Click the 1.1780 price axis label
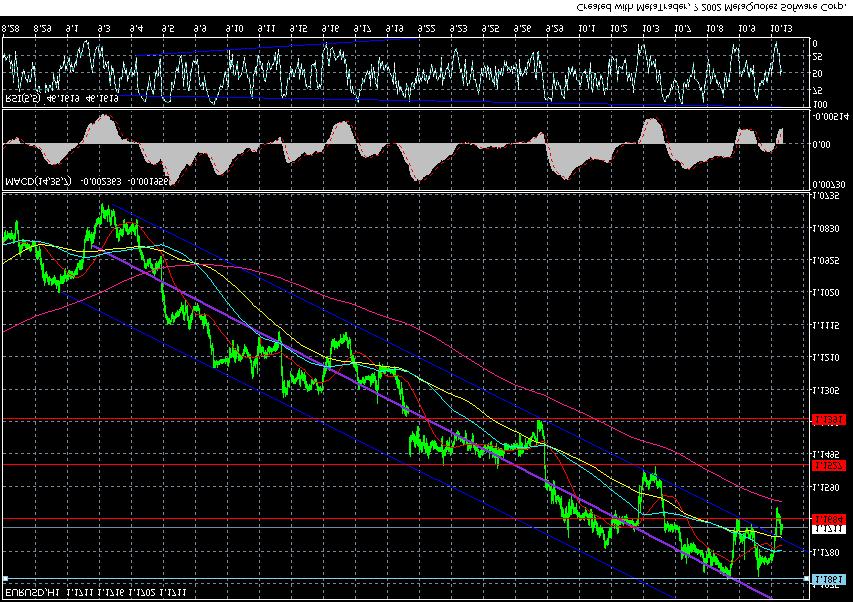The width and height of the screenshot is (853, 602). click(825, 553)
